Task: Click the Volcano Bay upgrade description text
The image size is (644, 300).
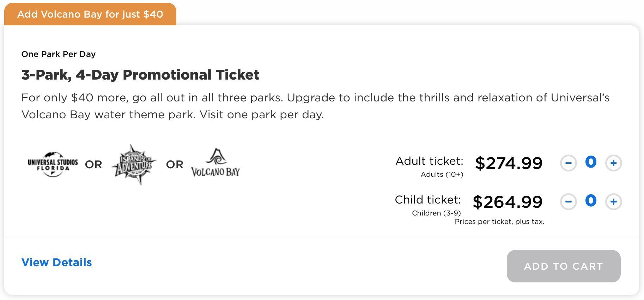Action: coord(316,106)
